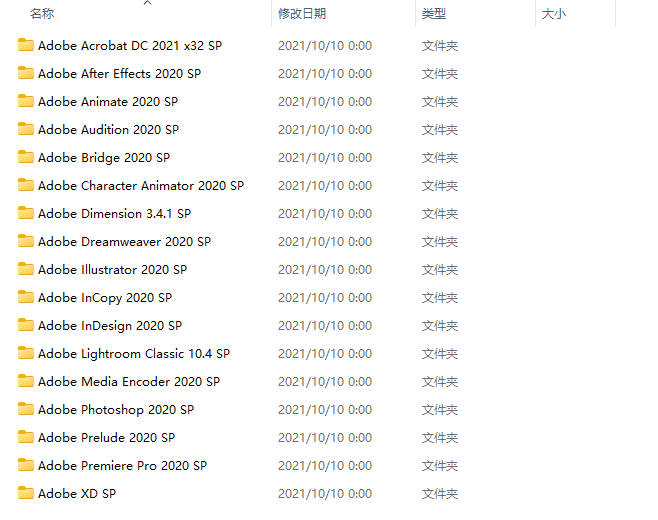Select the name Adobe Character Animator 2020 SP
The width and height of the screenshot is (658, 520).
[x=141, y=186]
